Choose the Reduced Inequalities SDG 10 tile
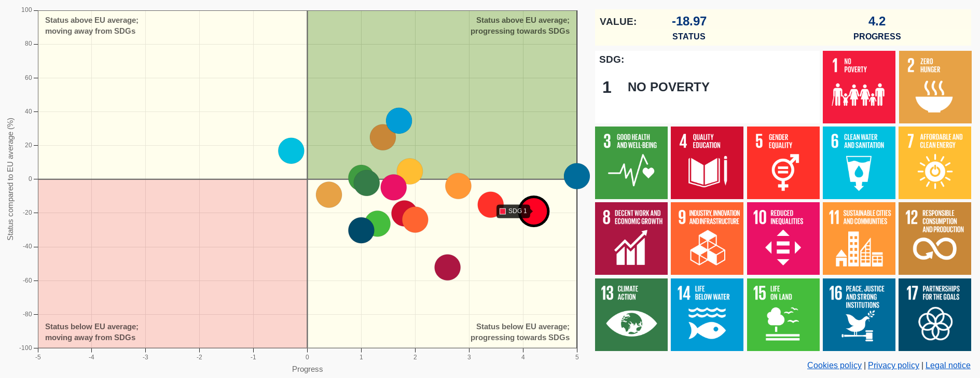 click(783, 239)
